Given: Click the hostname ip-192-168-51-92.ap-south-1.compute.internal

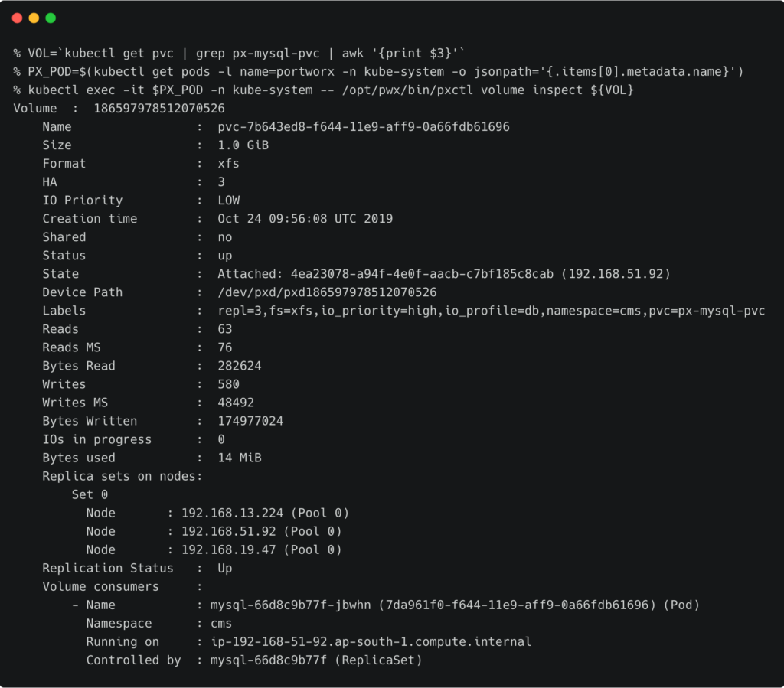Looking at the screenshot, I should tap(371, 641).
